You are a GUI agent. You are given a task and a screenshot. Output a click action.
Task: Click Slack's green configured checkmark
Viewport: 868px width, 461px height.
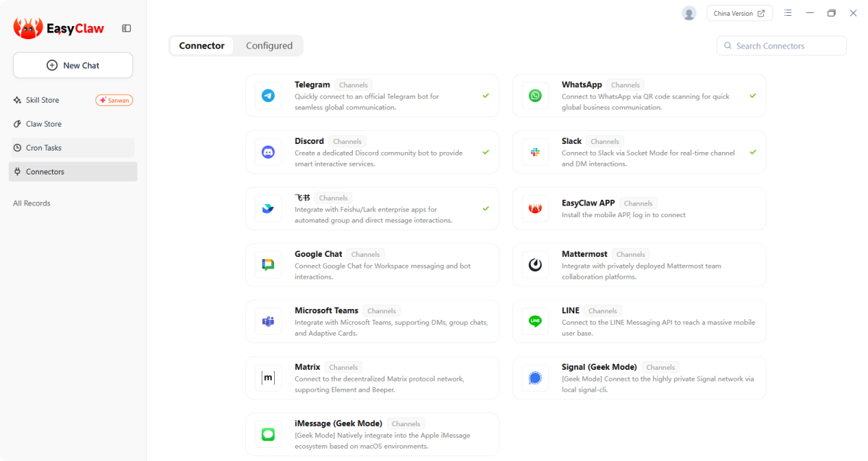753,152
